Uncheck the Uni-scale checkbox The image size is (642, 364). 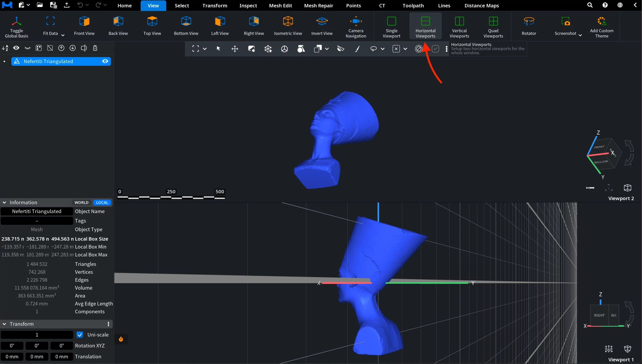point(80,335)
